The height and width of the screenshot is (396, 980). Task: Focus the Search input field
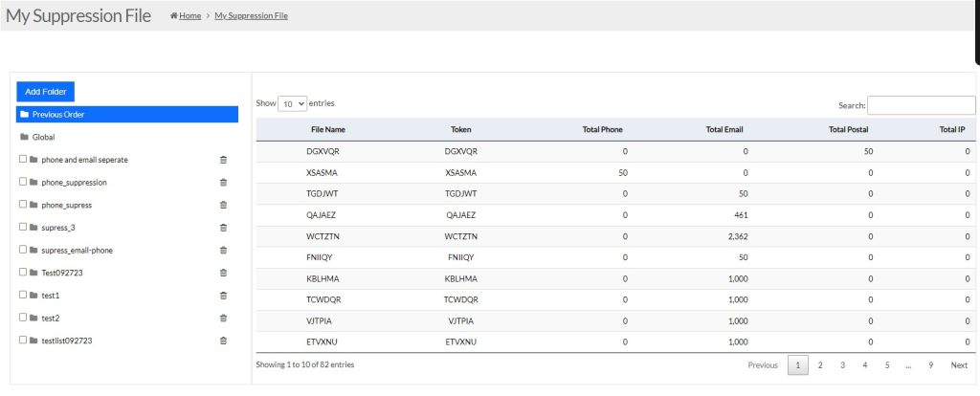point(921,105)
